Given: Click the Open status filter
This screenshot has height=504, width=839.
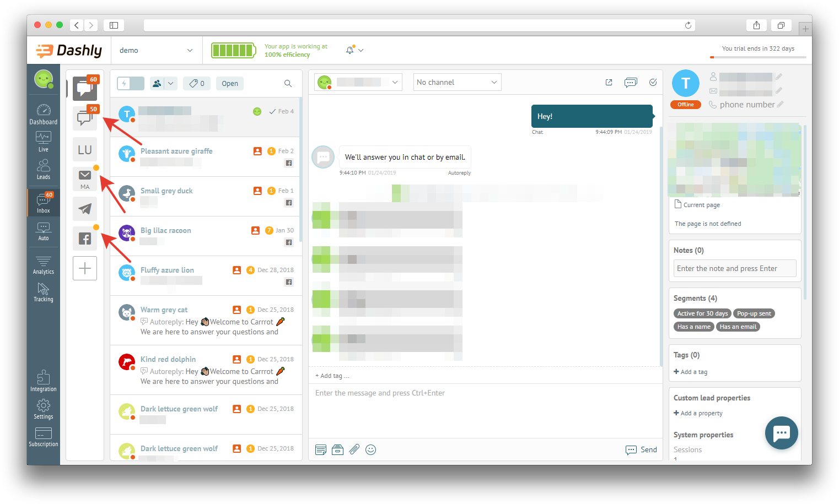Looking at the screenshot, I should coord(230,83).
